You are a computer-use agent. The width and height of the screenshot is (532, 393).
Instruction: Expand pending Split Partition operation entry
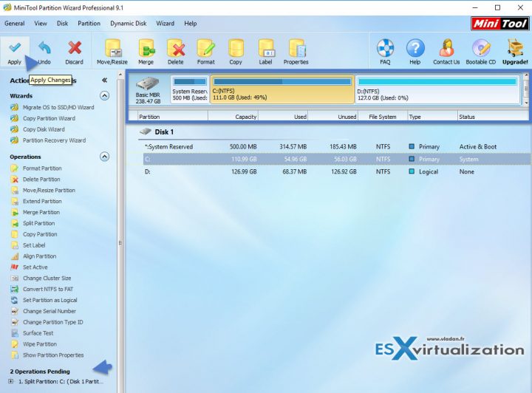click(x=11, y=381)
